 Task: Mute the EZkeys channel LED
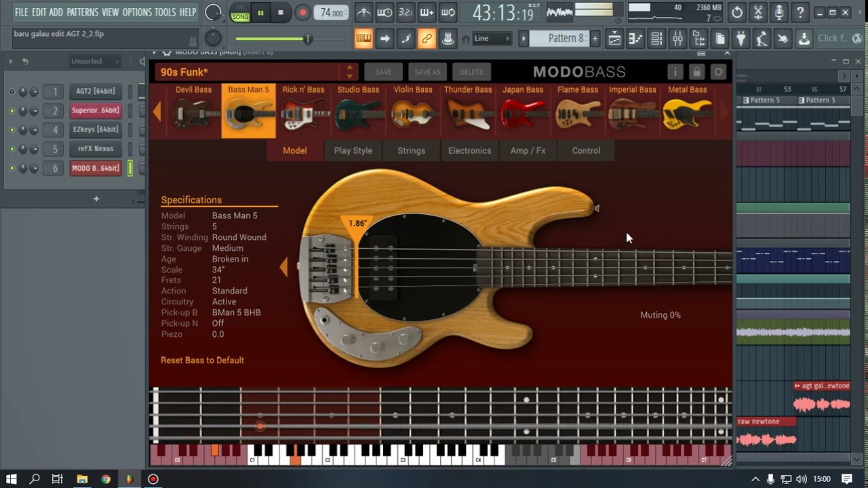(12, 129)
